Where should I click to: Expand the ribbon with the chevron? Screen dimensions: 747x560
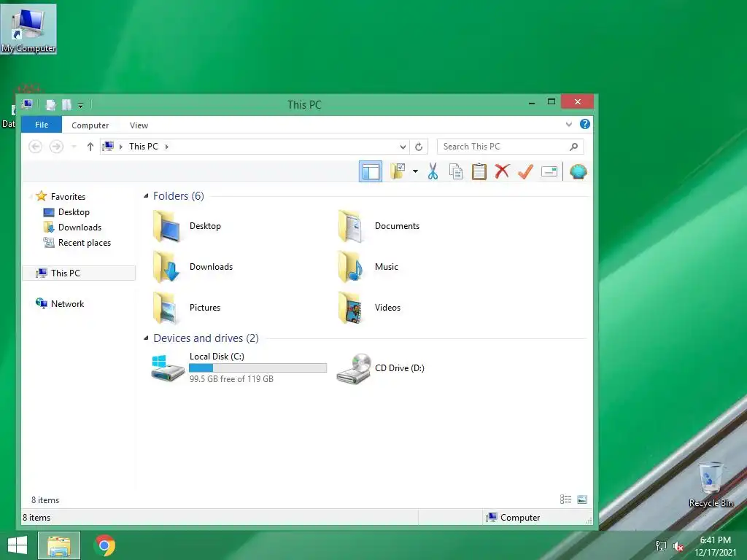[568, 125]
